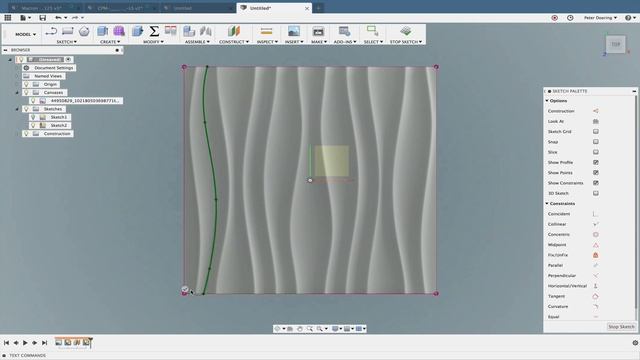Image resolution: width=640 pixels, height=360 pixels.
Task: Open a new document tab with plus
Action: coord(319,8)
